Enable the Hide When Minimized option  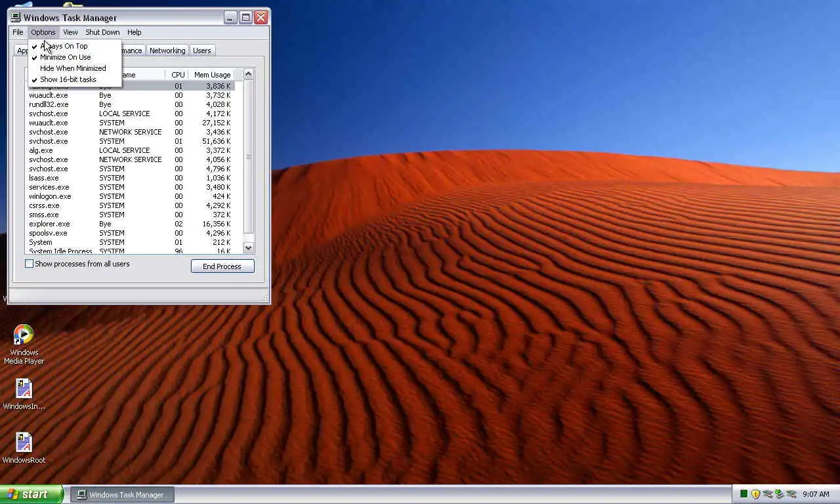pos(75,68)
